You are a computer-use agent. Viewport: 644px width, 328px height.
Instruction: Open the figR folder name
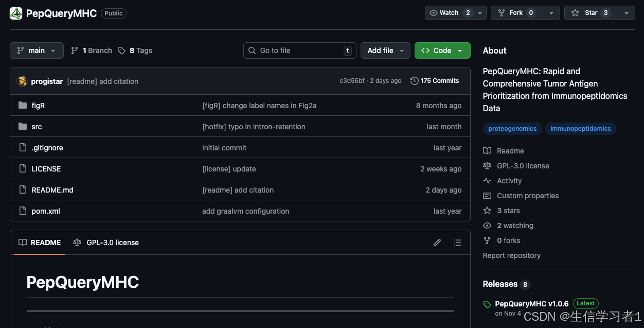[38, 106]
